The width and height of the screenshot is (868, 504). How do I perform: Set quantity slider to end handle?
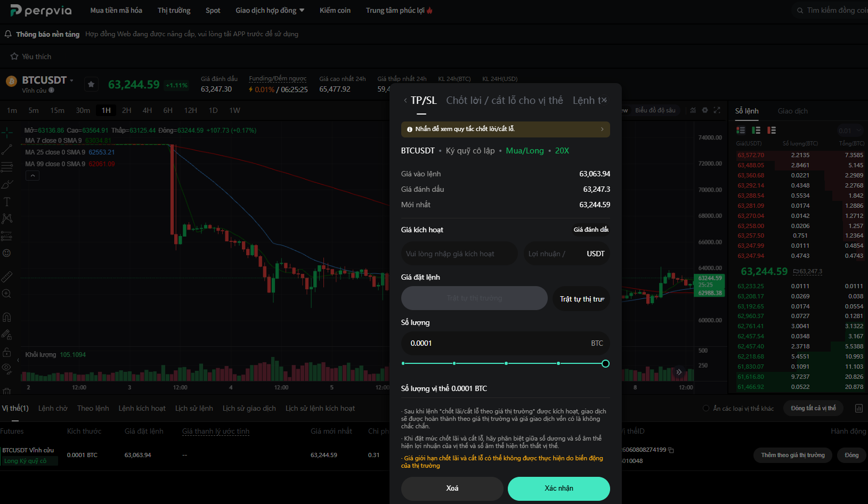click(x=605, y=363)
